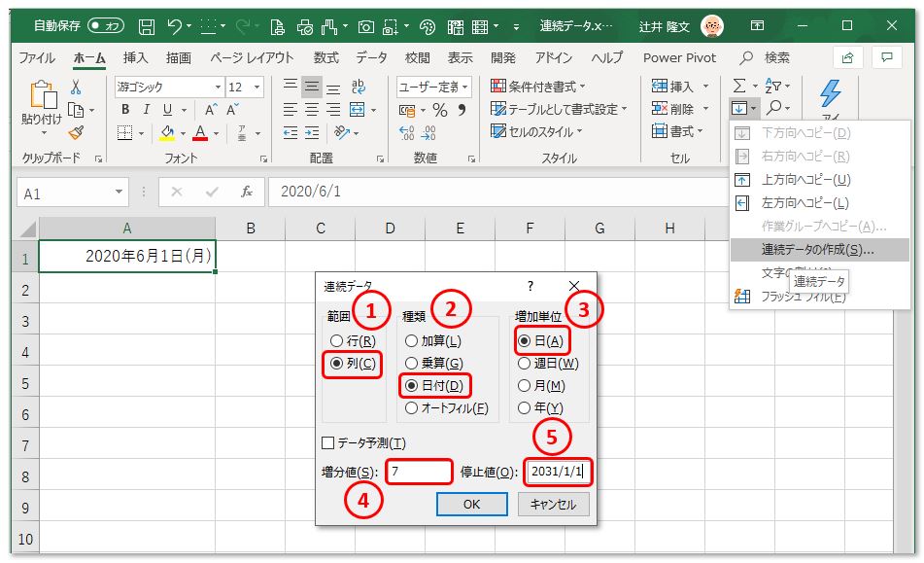The height and width of the screenshot is (563, 924).
Task: Click the fill color bucket swatch
Action: pos(167,133)
